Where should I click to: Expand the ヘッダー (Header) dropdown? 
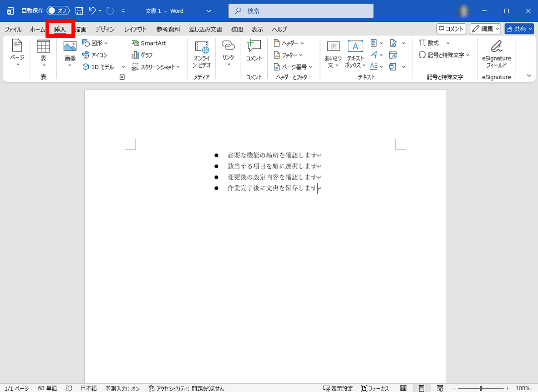289,43
